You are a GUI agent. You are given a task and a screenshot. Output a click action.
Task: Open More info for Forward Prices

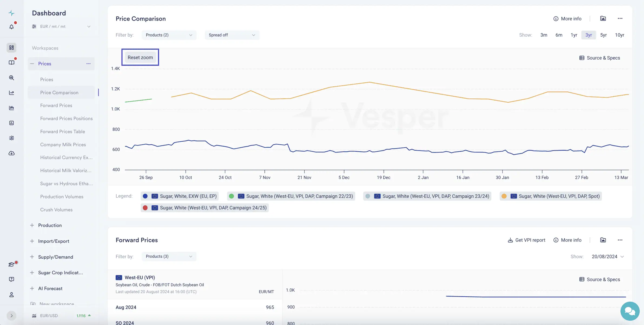click(567, 240)
